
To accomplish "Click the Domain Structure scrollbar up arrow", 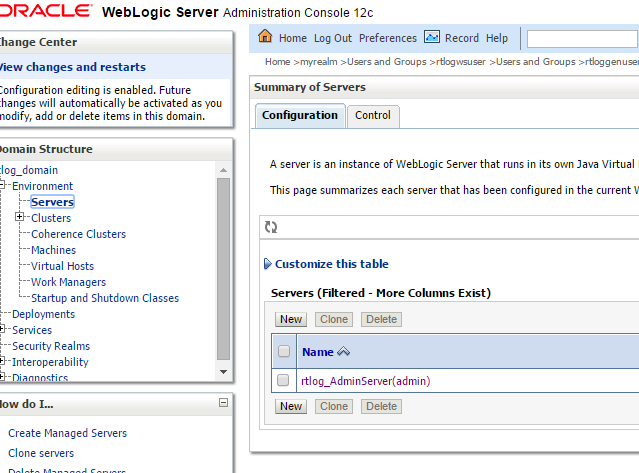I will click(x=223, y=170).
